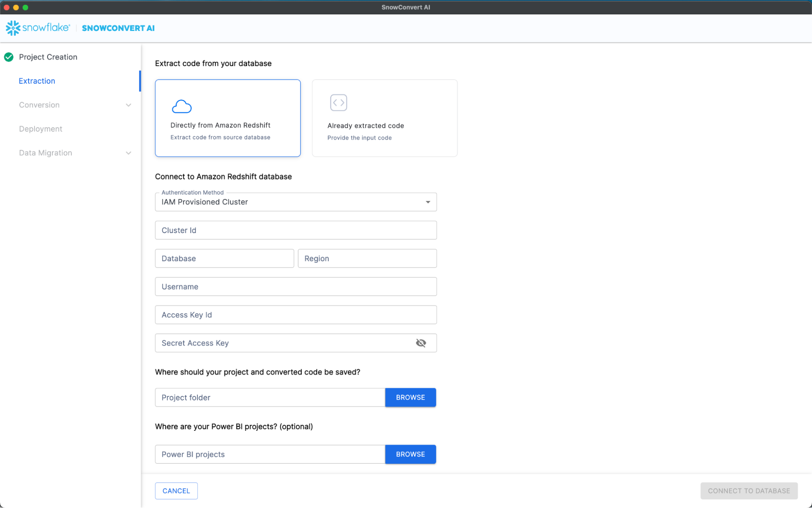Select Directly from Amazon Redshift option card
812x508 pixels.
227,118
